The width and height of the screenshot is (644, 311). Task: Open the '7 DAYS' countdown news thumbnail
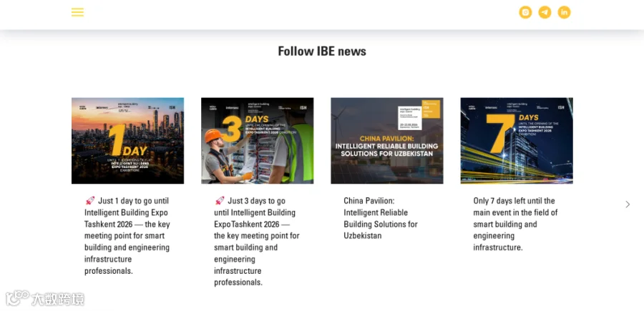coord(517,141)
